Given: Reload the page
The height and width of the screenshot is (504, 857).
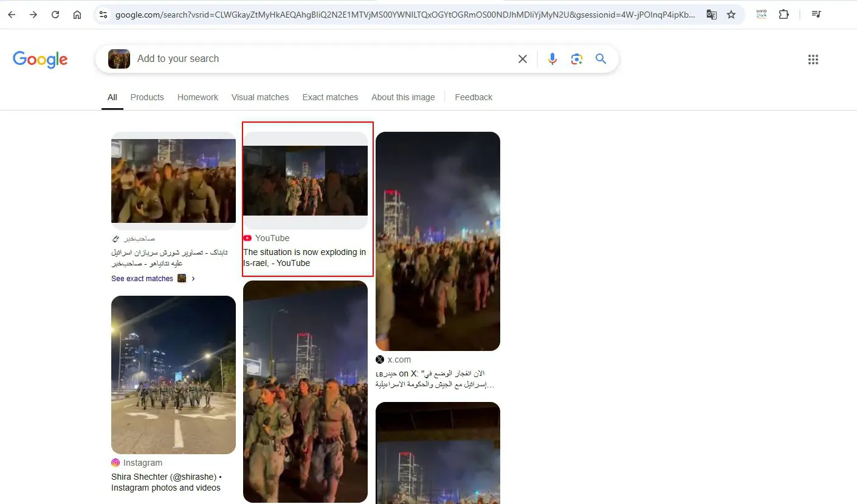Looking at the screenshot, I should (x=55, y=15).
